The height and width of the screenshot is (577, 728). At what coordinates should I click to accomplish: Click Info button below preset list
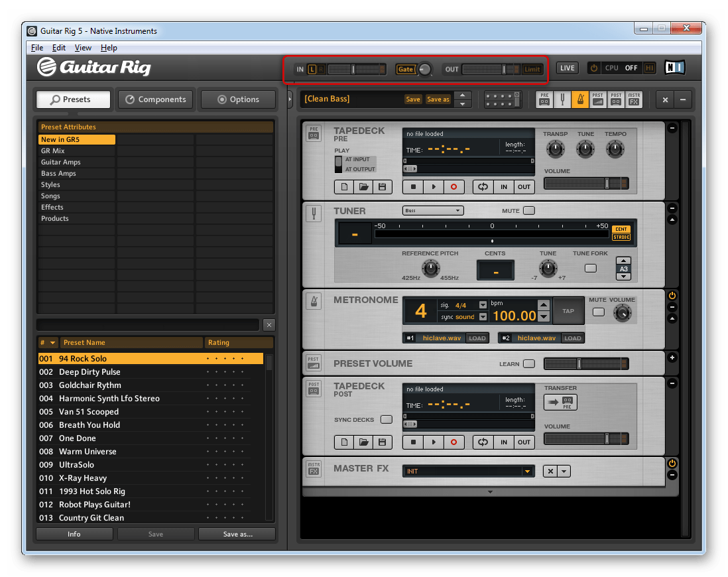pos(74,535)
